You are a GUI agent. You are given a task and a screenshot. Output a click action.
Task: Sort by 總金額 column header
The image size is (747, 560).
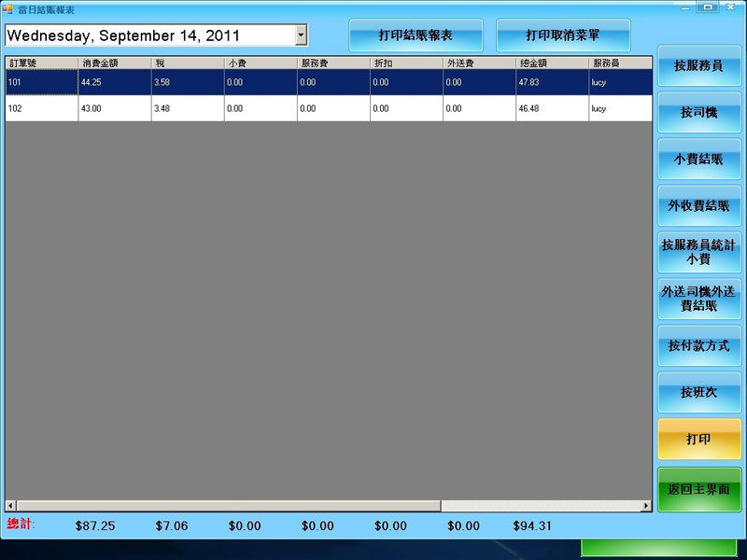tap(552, 63)
